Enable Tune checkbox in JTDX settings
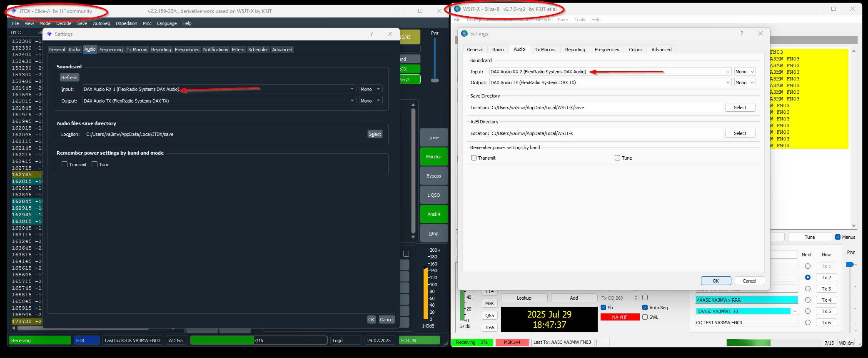 coord(95,164)
